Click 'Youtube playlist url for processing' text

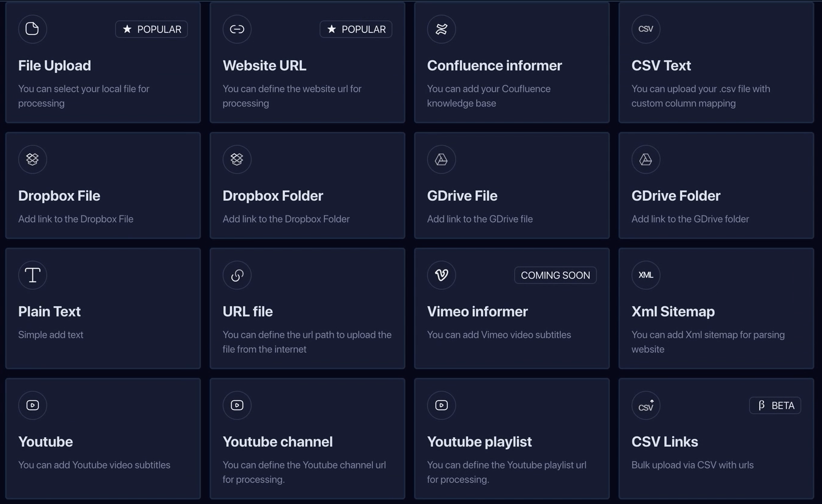pos(507,472)
